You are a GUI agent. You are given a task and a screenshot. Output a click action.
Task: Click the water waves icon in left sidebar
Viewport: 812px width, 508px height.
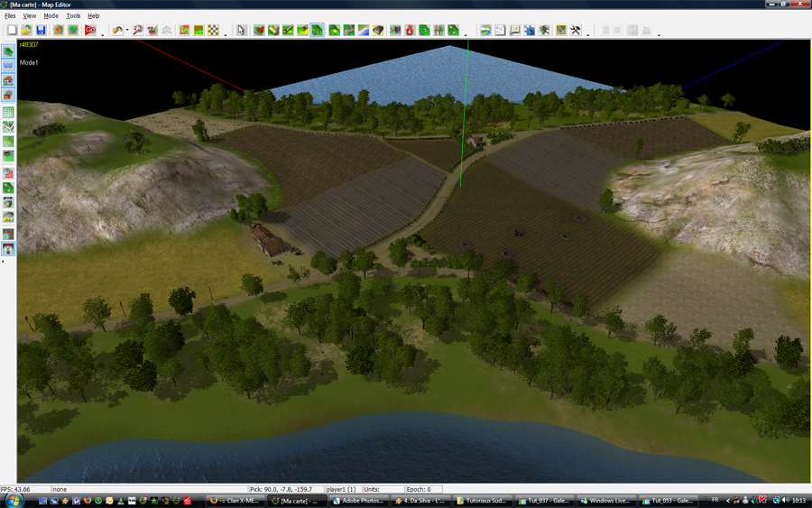(8, 66)
